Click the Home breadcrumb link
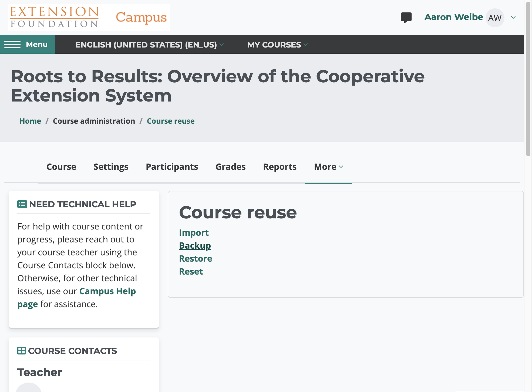Image resolution: width=532 pixels, height=392 pixels. click(x=30, y=121)
